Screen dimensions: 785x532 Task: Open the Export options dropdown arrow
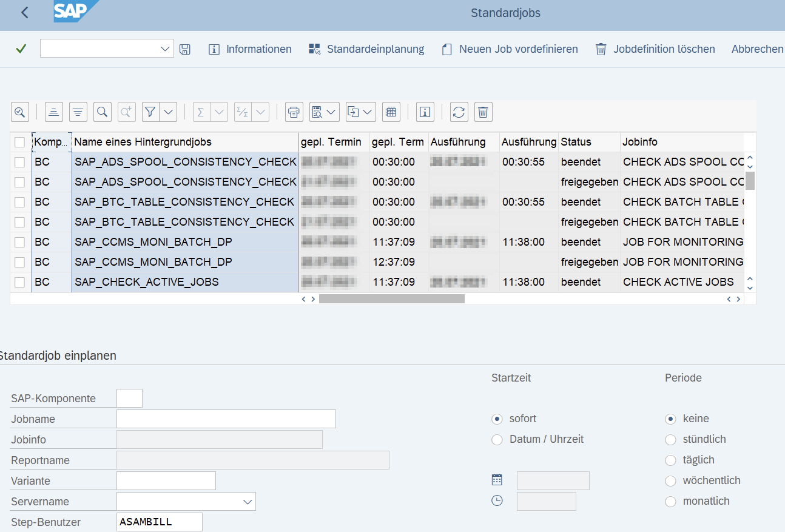click(369, 112)
